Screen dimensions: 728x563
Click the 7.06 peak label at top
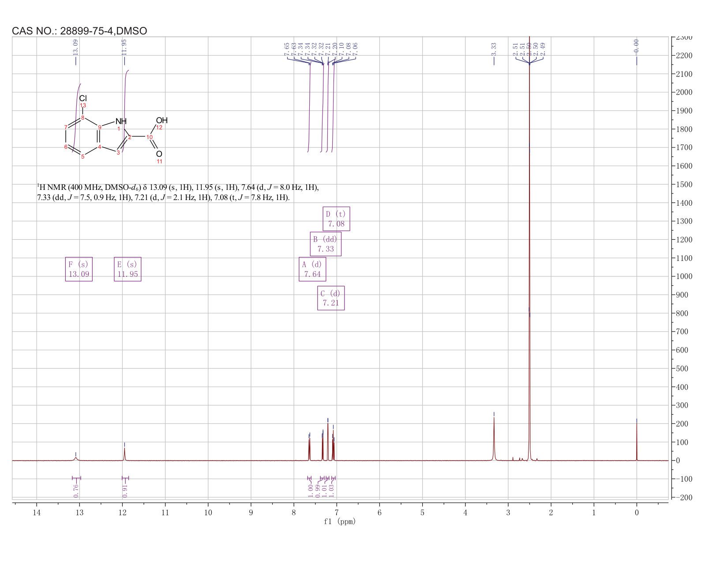click(x=356, y=49)
